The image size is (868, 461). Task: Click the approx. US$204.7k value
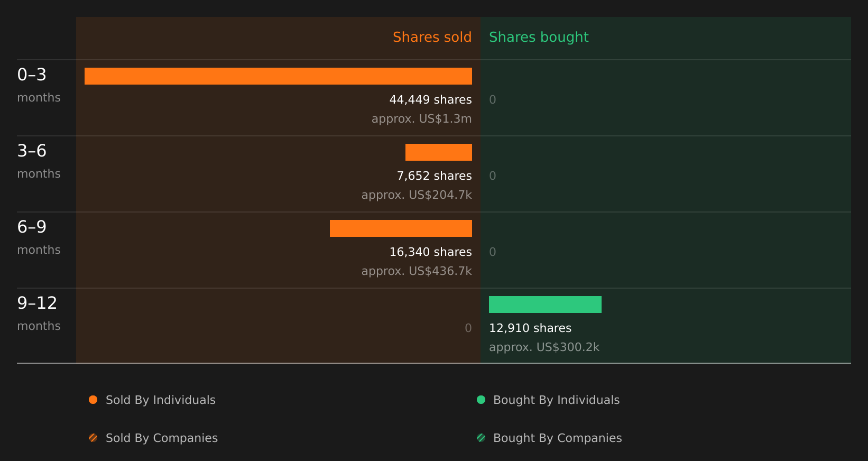click(417, 195)
